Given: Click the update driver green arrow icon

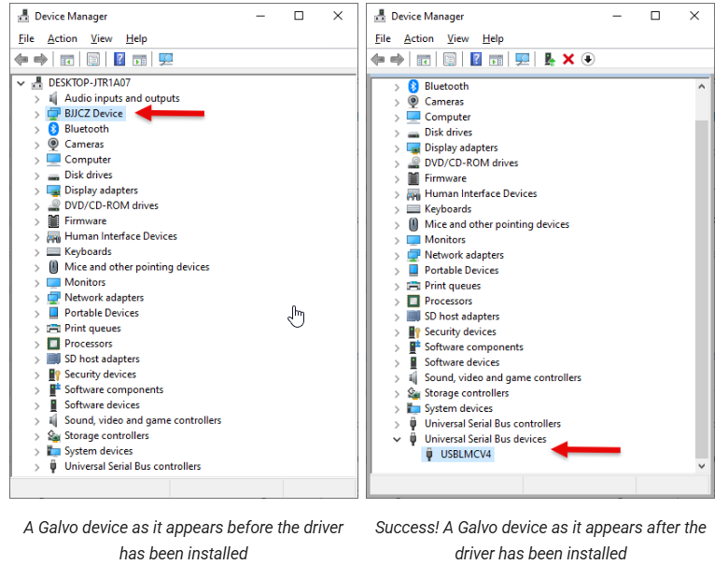Looking at the screenshot, I should [x=550, y=59].
